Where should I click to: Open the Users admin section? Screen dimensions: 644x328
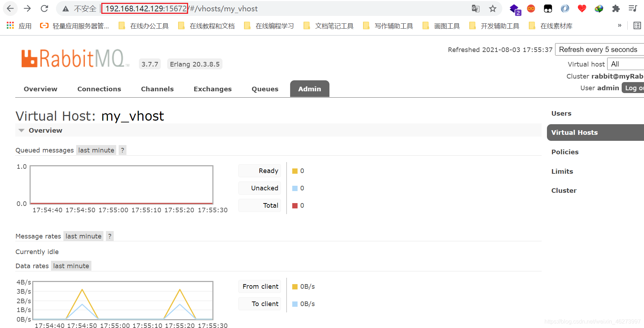pyautogui.click(x=561, y=113)
